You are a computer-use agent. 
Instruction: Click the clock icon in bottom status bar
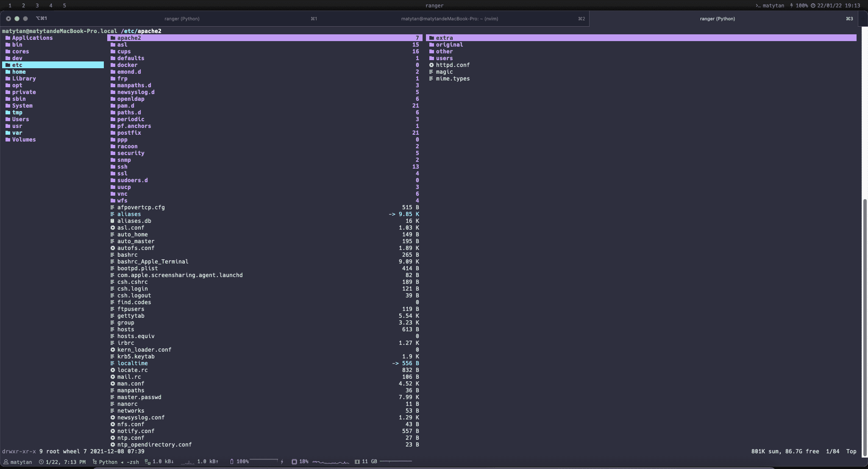(x=41, y=462)
